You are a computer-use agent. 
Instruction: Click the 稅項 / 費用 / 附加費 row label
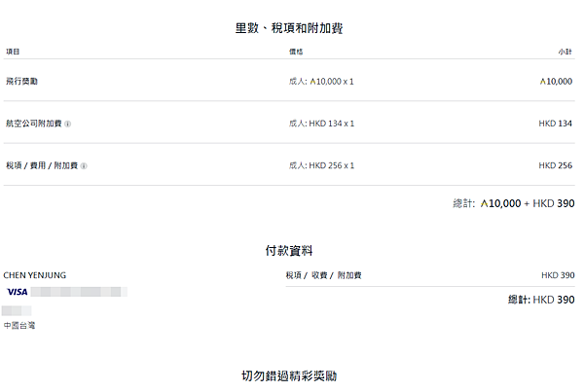(42, 165)
